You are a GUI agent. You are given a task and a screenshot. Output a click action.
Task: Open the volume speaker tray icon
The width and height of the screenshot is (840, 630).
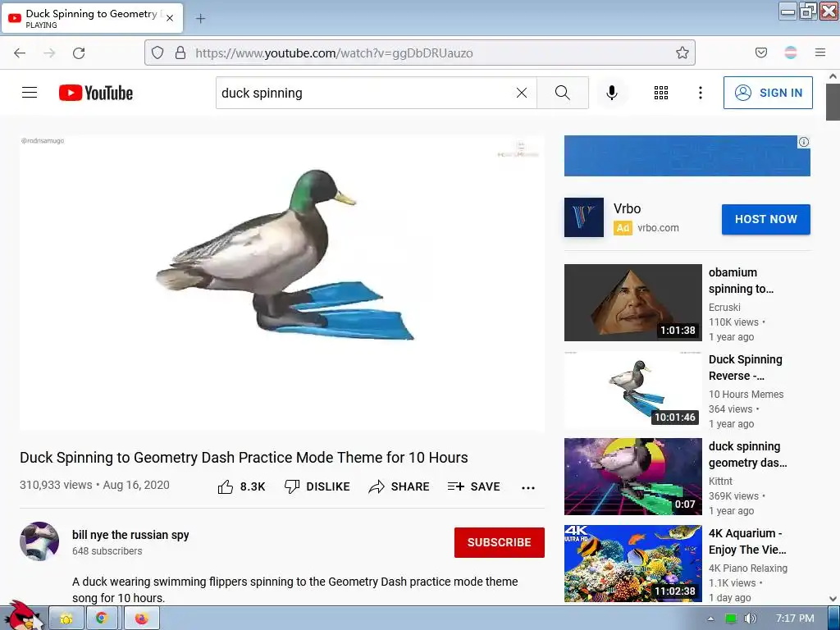click(x=750, y=619)
